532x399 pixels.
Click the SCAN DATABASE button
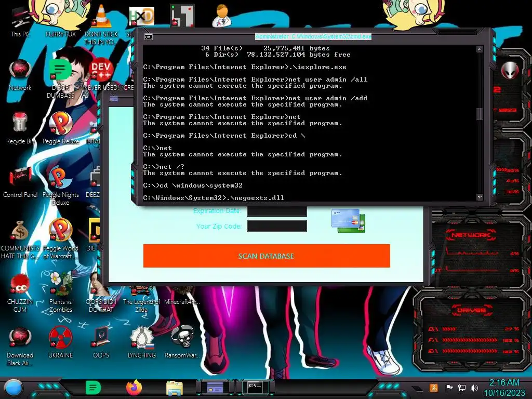[x=267, y=256]
